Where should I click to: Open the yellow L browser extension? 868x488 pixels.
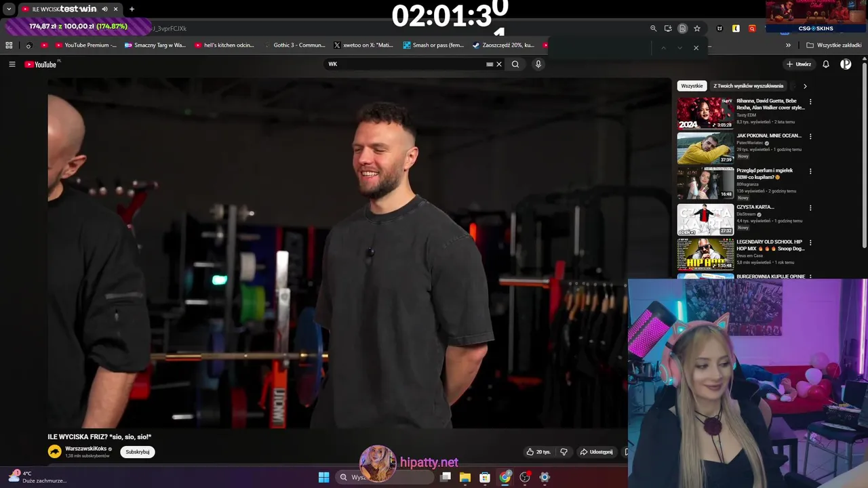736,28
